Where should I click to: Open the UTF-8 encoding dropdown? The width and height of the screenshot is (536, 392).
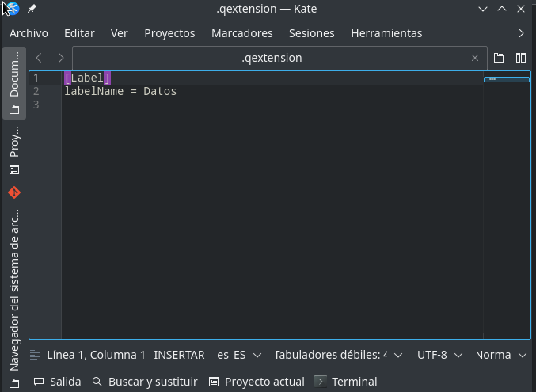439,355
